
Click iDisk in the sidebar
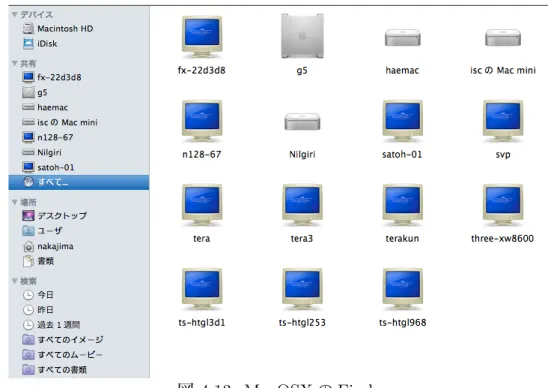(x=79, y=44)
